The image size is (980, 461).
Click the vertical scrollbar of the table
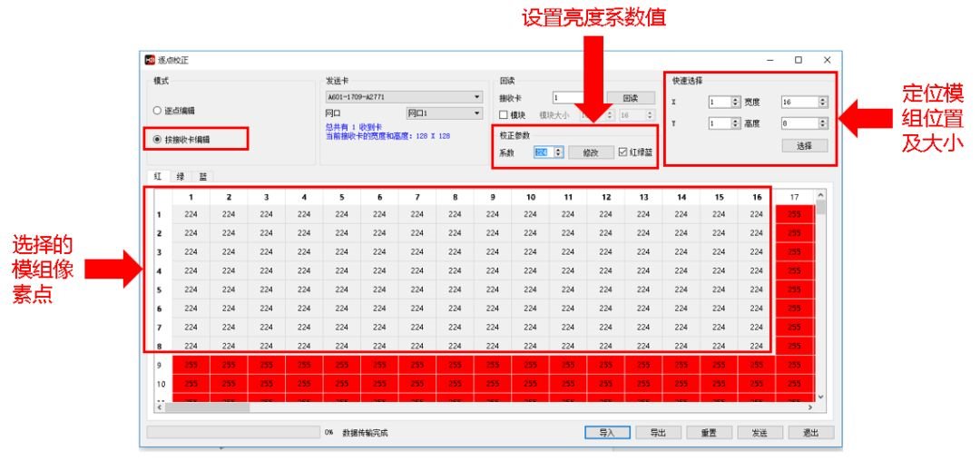point(820,296)
